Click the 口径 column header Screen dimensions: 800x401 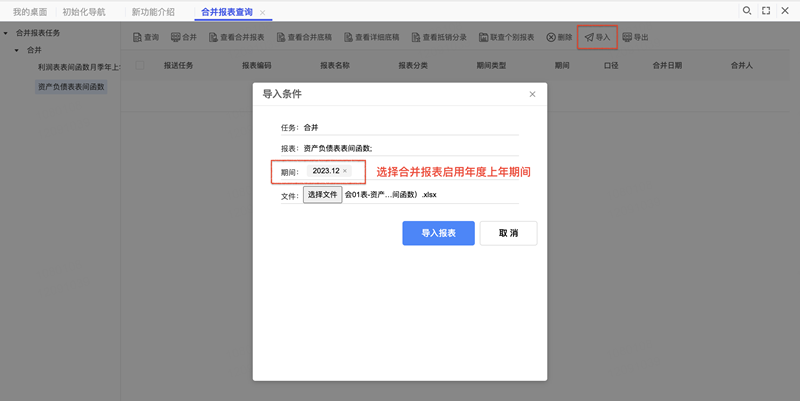611,65
